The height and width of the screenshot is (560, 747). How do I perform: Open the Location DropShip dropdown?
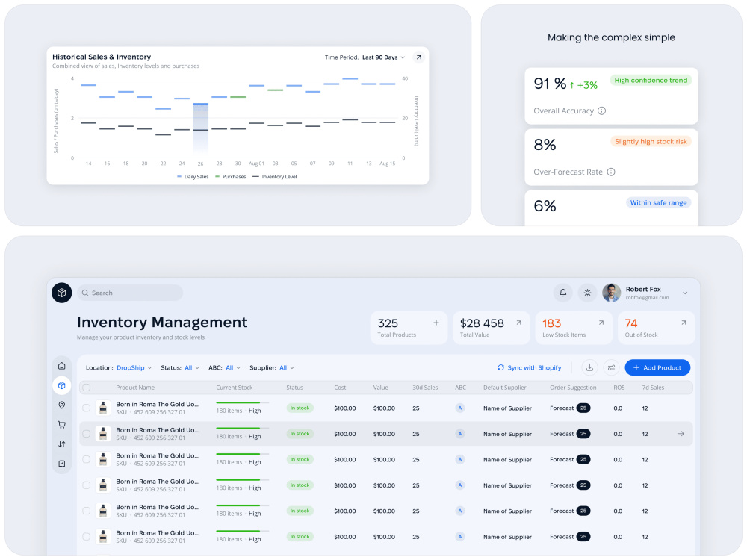click(x=134, y=367)
